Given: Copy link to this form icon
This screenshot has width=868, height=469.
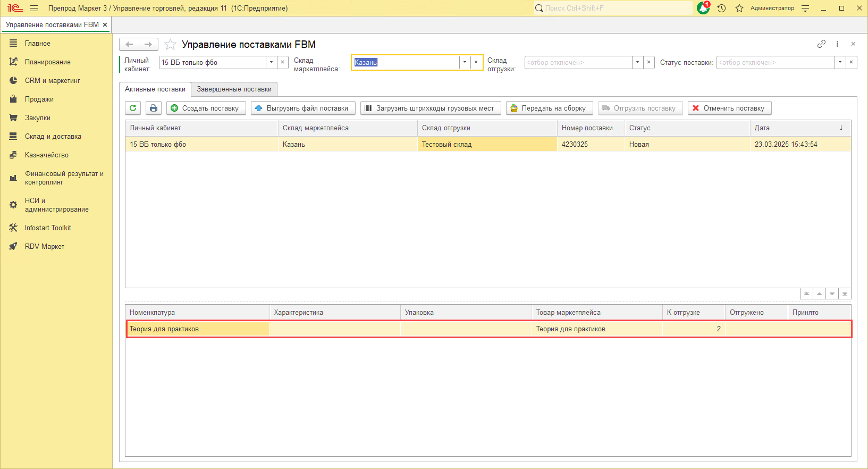Looking at the screenshot, I should (821, 44).
